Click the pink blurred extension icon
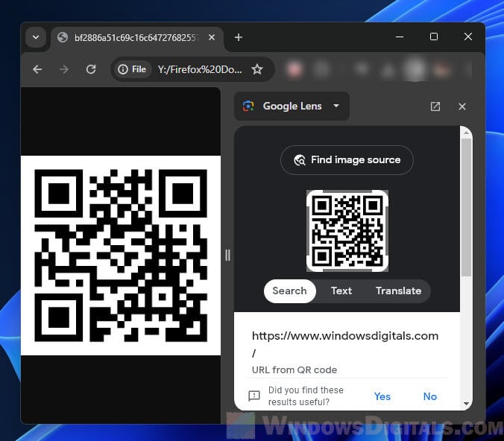The image size is (504, 441). pyautogui.click(x=294, y=69)
